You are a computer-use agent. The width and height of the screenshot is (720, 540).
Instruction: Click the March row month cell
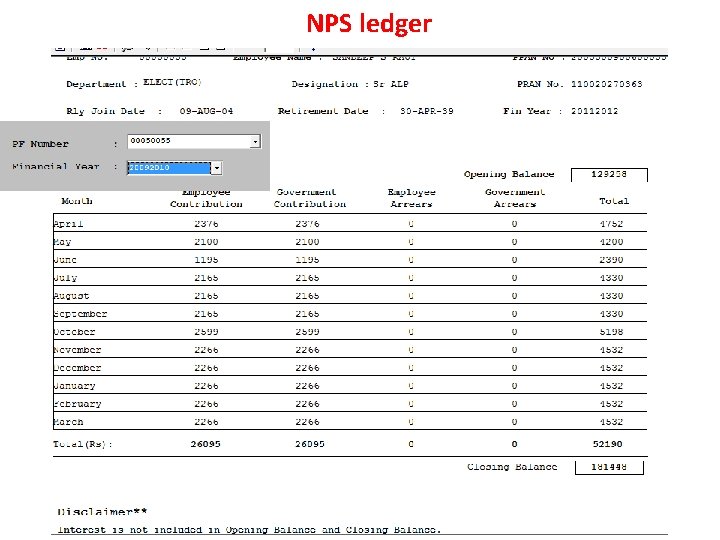(68, 422)
